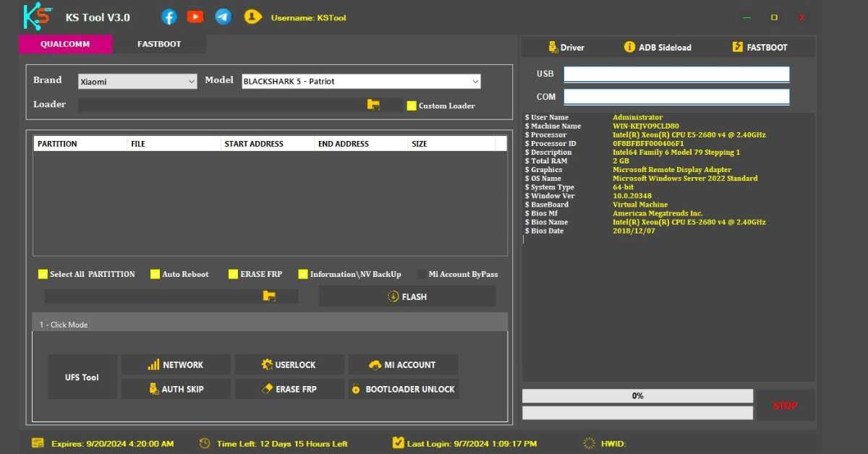Click the ERASE FRP button in 1-Click Mode

point(289,389)
